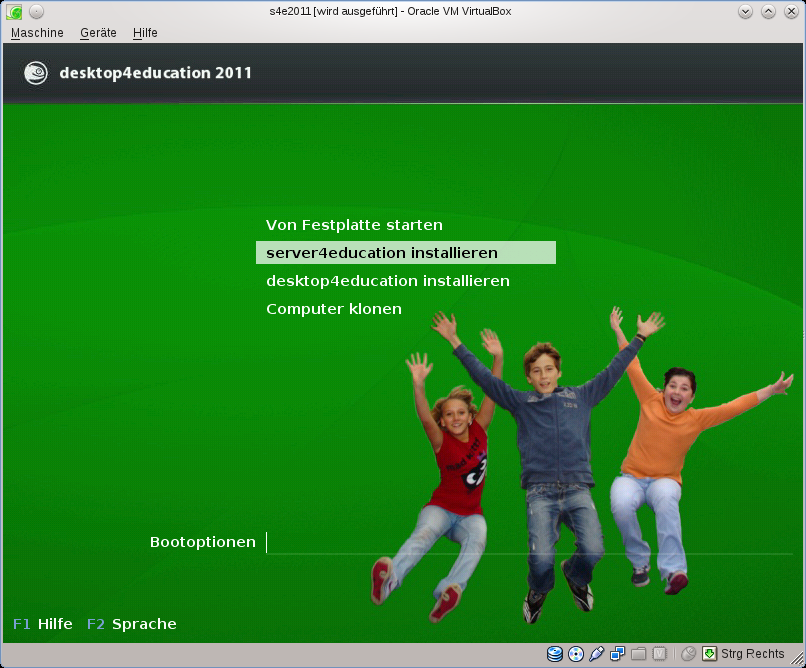Minimize the VirtualBox window
This screenshot has width=806, height=668.
tap(745, 11)
